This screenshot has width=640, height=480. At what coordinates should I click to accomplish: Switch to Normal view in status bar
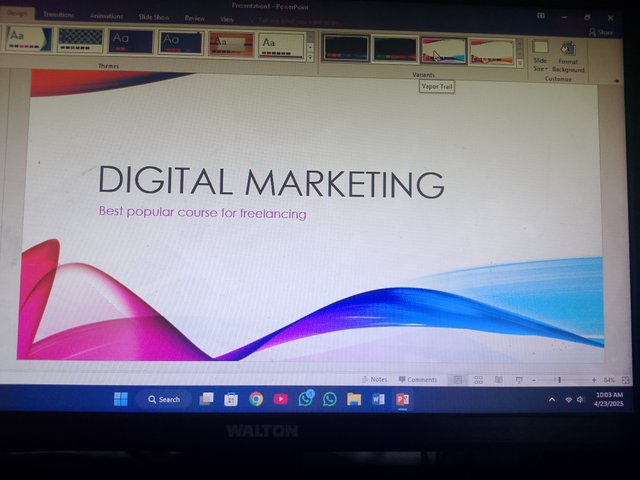click(x=458, y=380)
